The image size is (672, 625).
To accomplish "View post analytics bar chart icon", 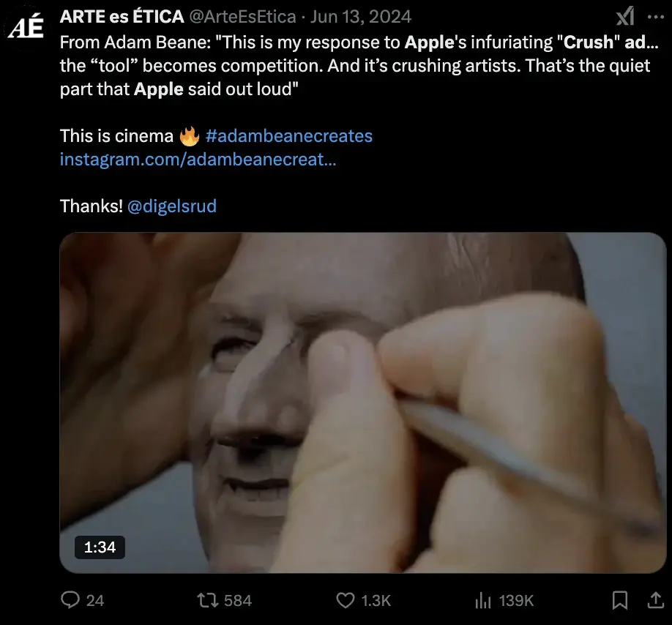I will pyautogui.click(x=482, y=600).
